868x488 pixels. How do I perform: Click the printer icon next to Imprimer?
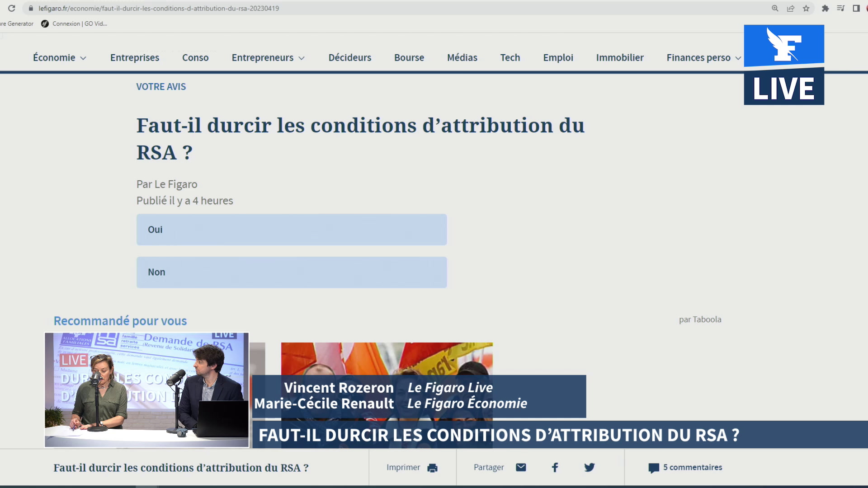433,468
